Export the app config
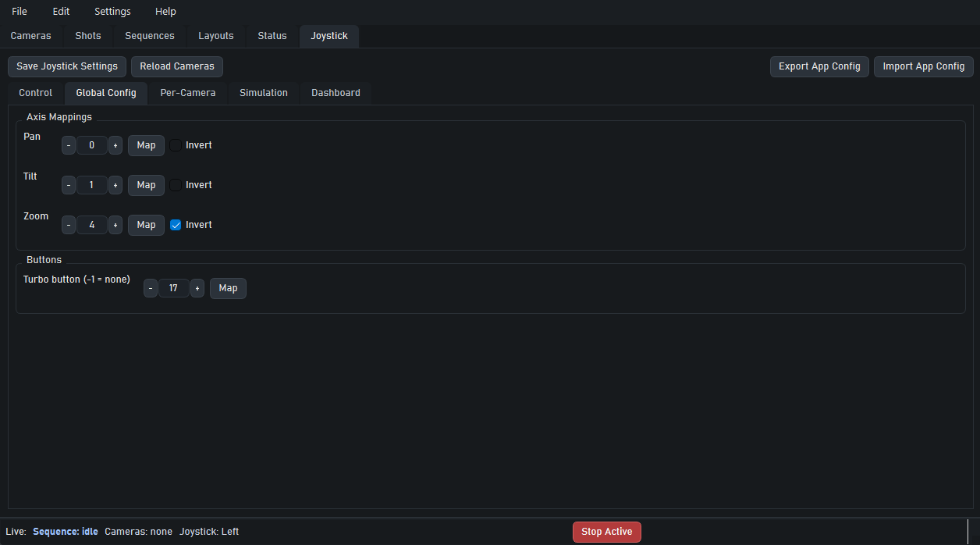980x545 pixels. (819, 66)
